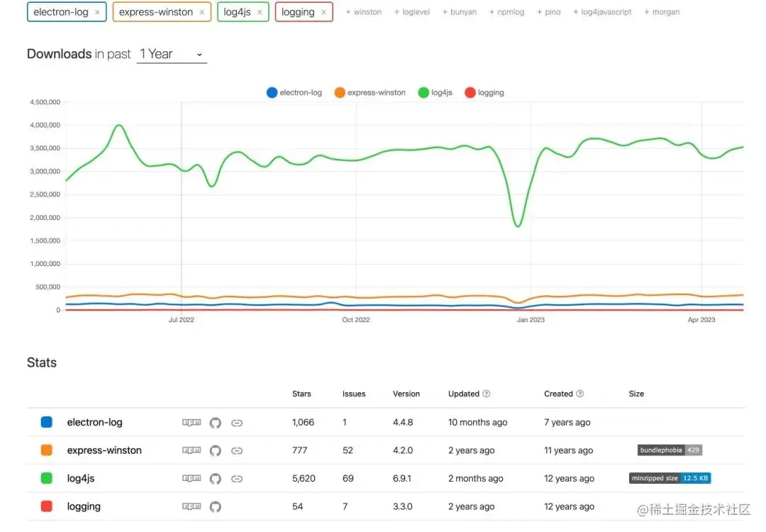This screenshot has width=766, height=532.
Task: Open npm page icon for logging
Action: (x=191, y=506)
